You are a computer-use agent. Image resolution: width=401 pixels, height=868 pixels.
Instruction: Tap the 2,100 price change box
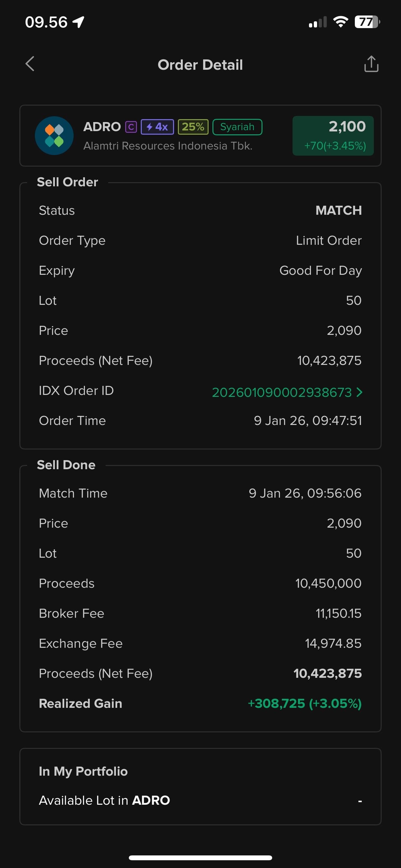333,135
